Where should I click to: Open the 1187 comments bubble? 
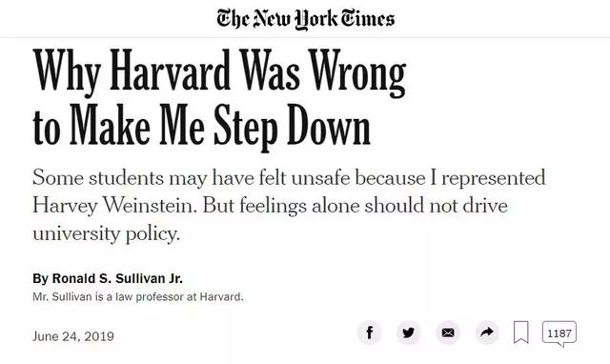(559, 334)
